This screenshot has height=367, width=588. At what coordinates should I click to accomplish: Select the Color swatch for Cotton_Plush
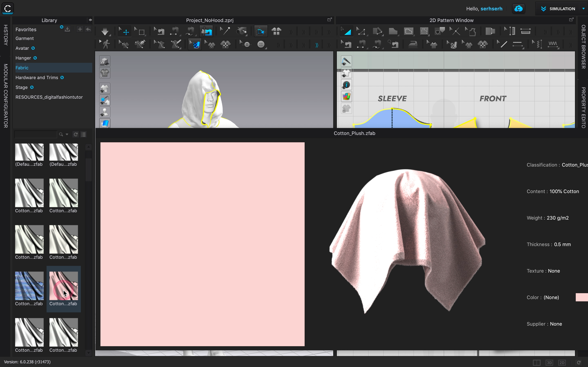(x=582, y=297)
